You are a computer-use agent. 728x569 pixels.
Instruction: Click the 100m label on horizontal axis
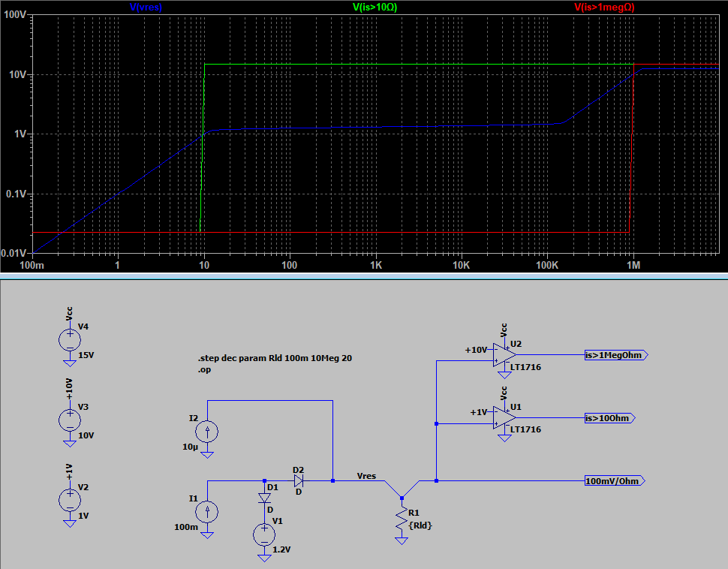[x=32, y=265]
